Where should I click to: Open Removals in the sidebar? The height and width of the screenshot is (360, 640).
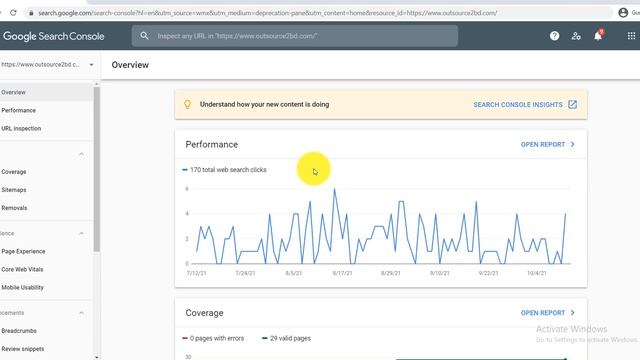point(46,208)
